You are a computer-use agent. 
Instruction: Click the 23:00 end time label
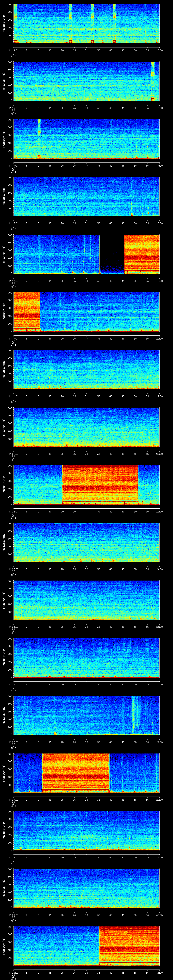pos(159,511)
